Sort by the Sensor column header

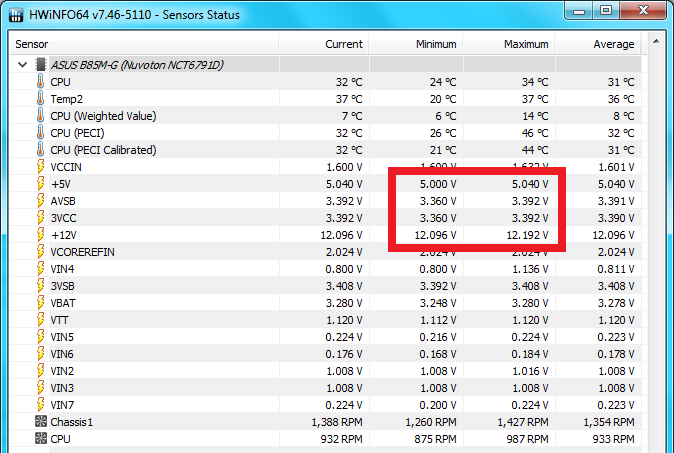pyautogui.click(x=144, y=44)
